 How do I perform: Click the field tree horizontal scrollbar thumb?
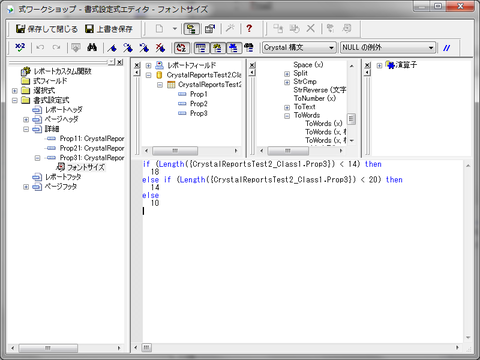(x=175, y=151)
